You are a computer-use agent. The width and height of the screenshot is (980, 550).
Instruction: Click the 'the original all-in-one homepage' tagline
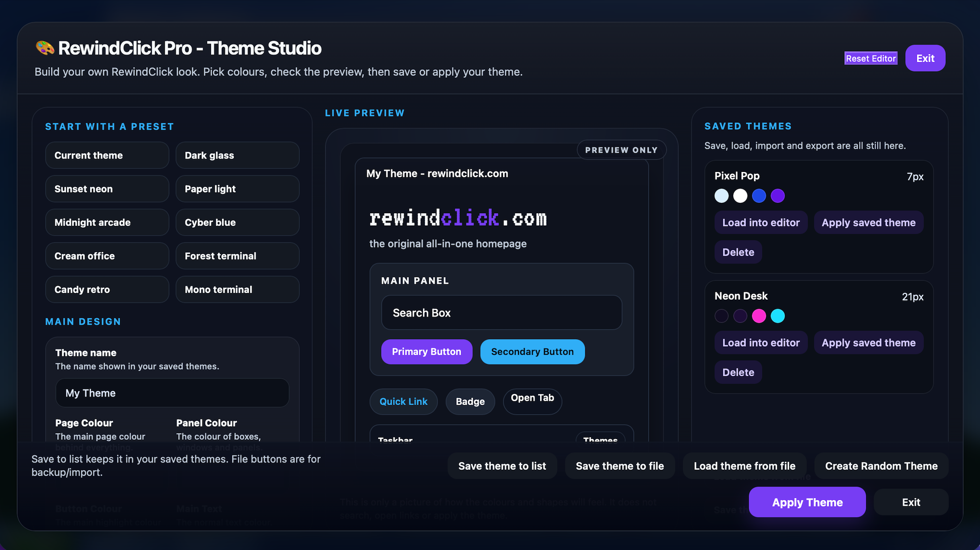pyautogui.click(x=448, y=244)
